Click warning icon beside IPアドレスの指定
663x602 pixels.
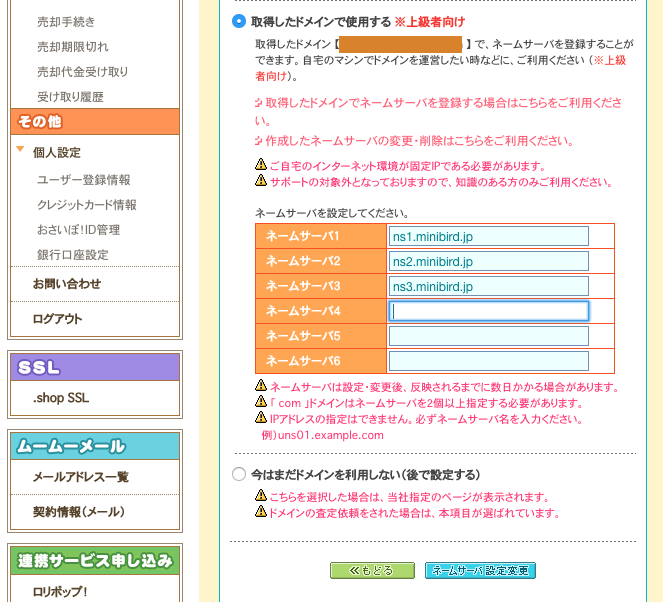pos(261,417)
